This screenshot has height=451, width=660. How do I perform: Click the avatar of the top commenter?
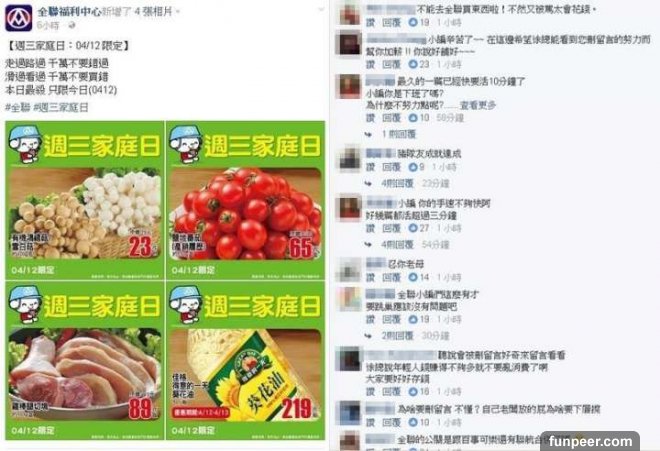point(350,13)
